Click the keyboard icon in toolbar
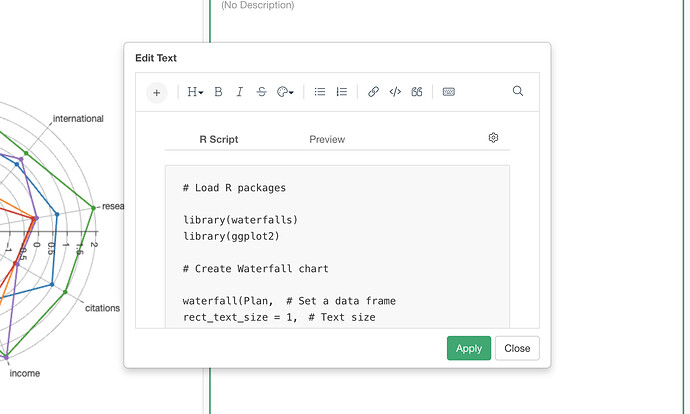 point(449,92)
